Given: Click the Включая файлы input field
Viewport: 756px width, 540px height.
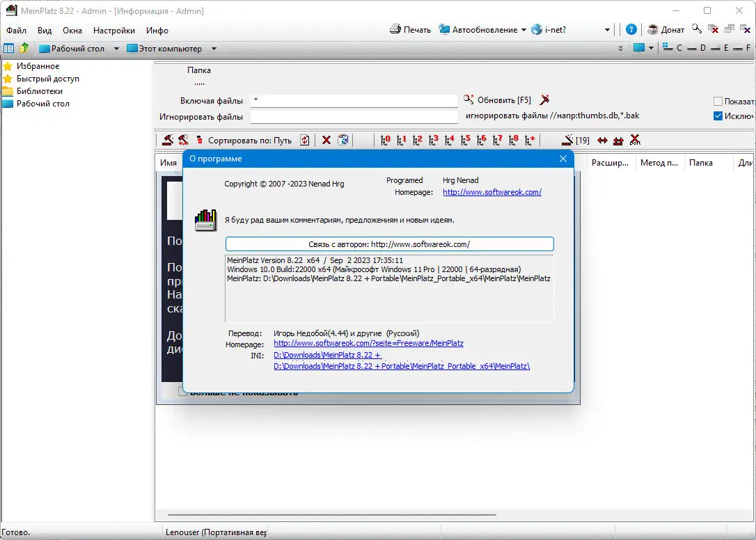Looking at the screenshot, I should [x=354, y=101].
